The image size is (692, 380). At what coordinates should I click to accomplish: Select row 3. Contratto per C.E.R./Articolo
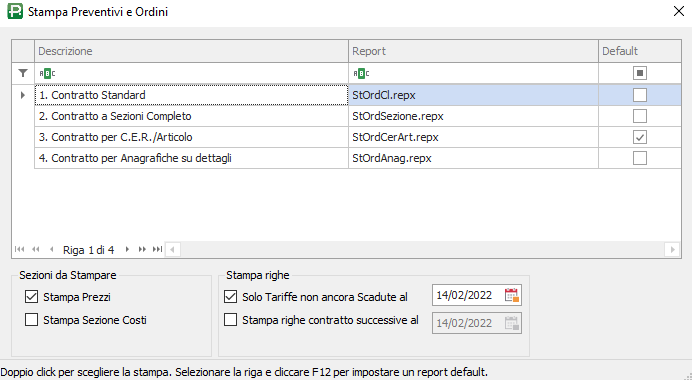coord(192,137)
